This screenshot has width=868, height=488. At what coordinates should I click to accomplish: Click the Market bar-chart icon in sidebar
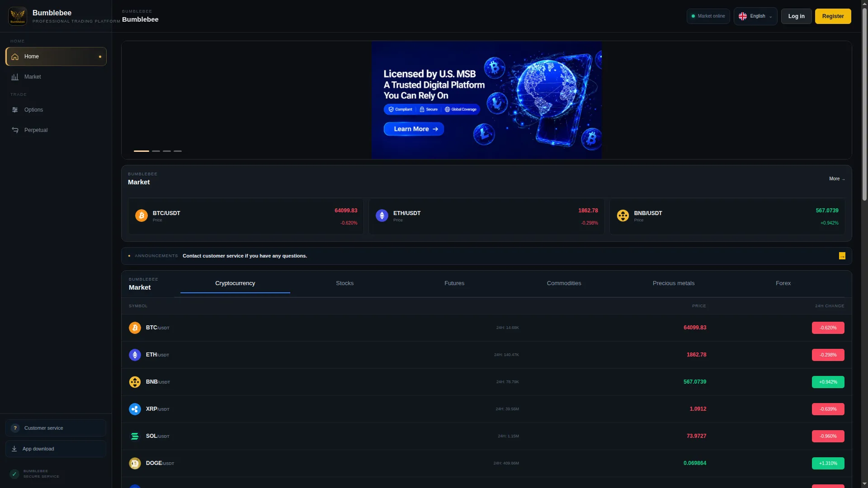[x=15, y=77]
